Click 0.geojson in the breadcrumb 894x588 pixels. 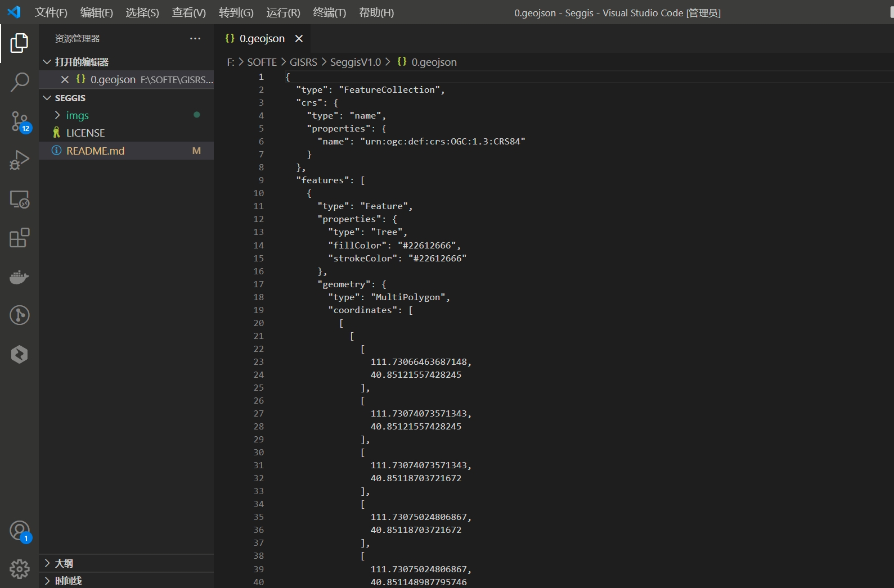pos(434,62)
